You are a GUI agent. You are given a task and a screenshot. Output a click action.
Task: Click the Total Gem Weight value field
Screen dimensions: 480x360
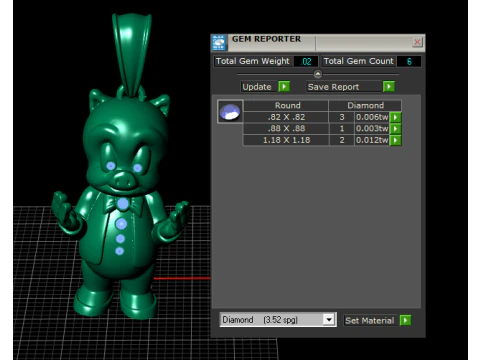click(306, 61)
